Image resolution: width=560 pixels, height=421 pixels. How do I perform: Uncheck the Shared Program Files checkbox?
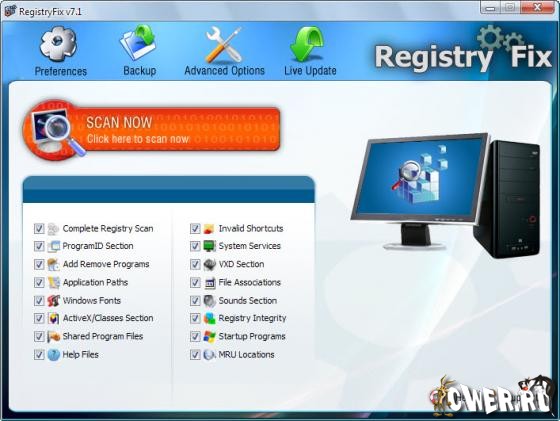pyautogui.click(x=39, y=337)
